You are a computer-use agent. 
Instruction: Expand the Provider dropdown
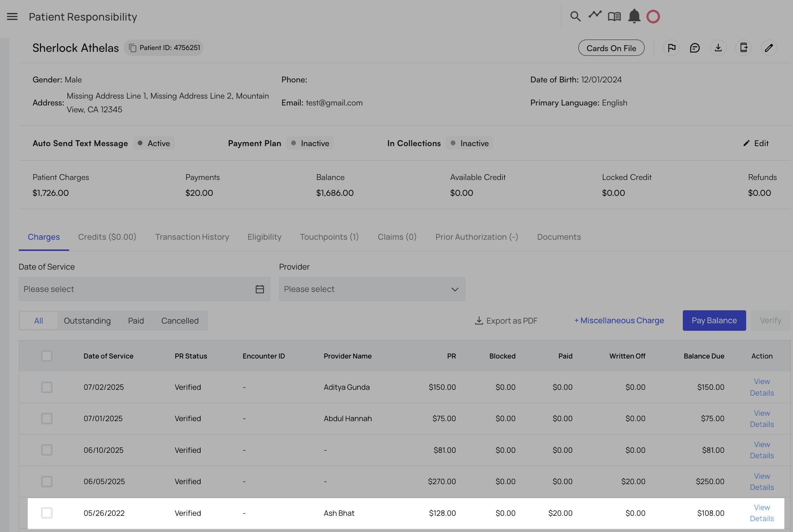pyautogui.click(x=372, y=289)
